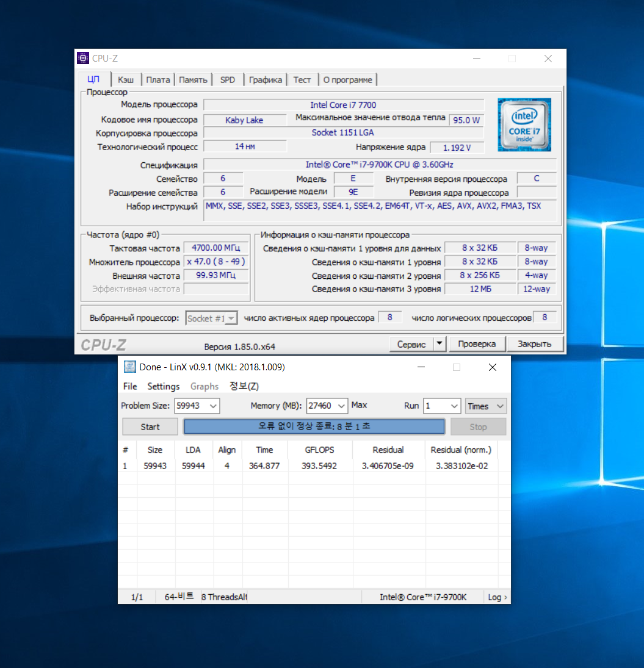Click the LDA column header
The image size is (644, 668).
click(193, 450)
